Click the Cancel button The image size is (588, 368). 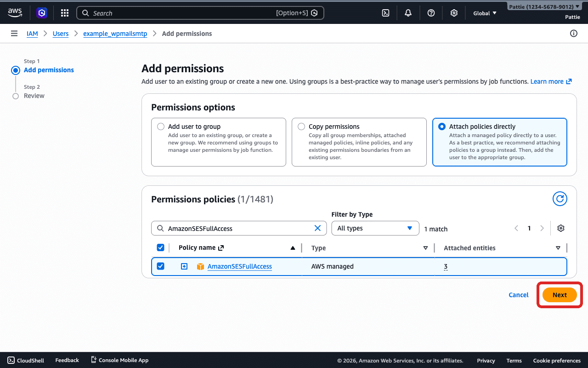(x=519, y=295)
